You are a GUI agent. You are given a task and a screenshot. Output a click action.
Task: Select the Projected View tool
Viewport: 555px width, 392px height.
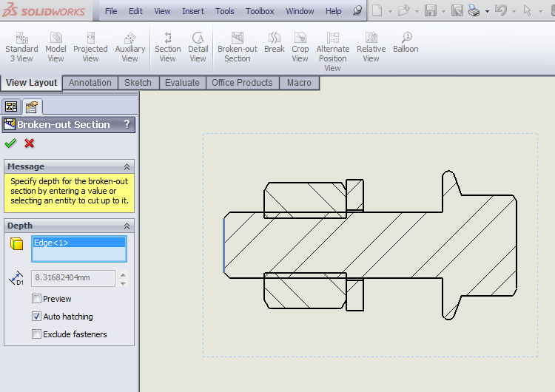90,47
